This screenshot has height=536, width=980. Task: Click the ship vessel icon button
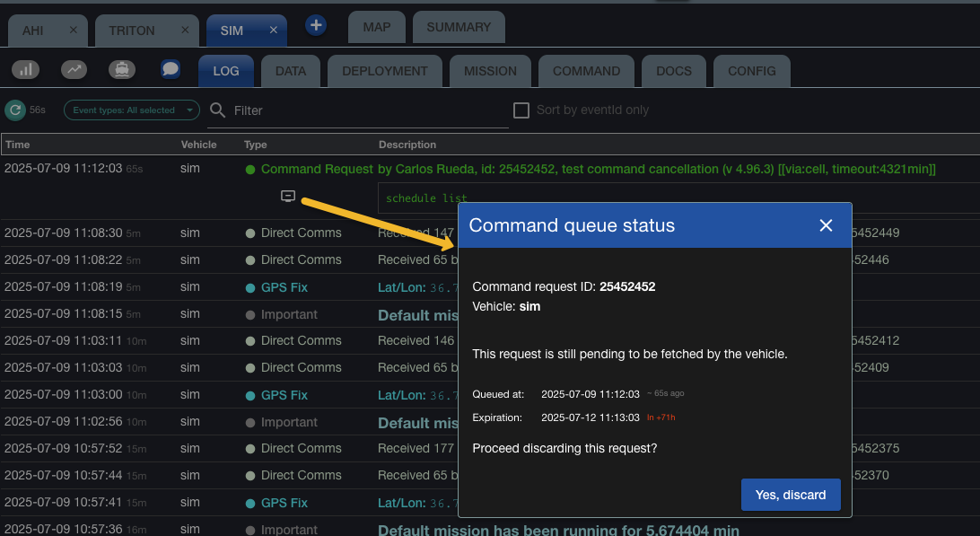(x=121, y=69)
